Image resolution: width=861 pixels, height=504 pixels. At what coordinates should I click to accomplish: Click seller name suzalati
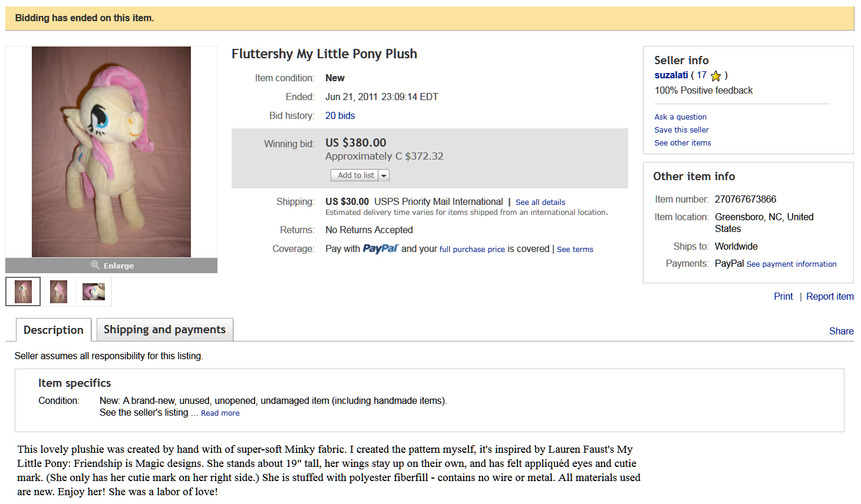click(x=671, y=75)
